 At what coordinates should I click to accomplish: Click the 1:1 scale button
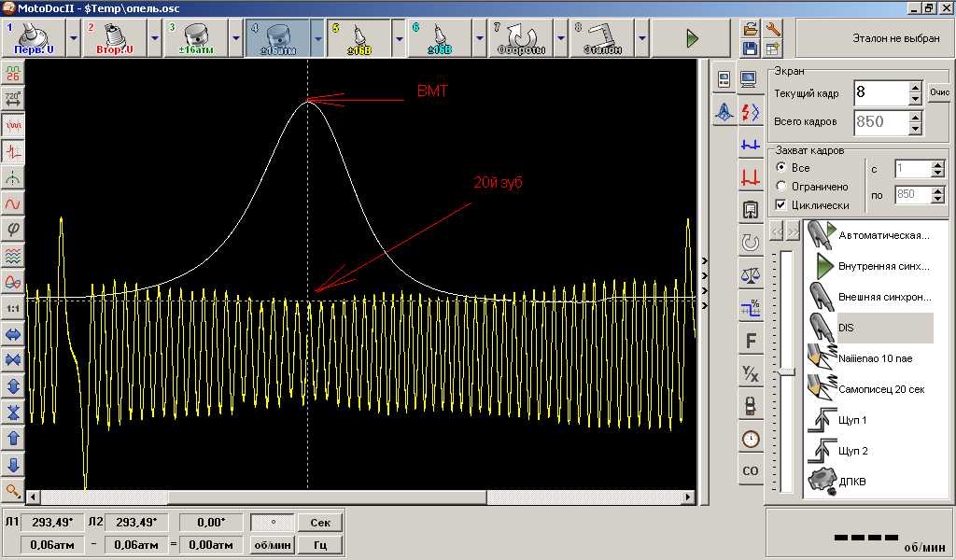click(13, 307)
